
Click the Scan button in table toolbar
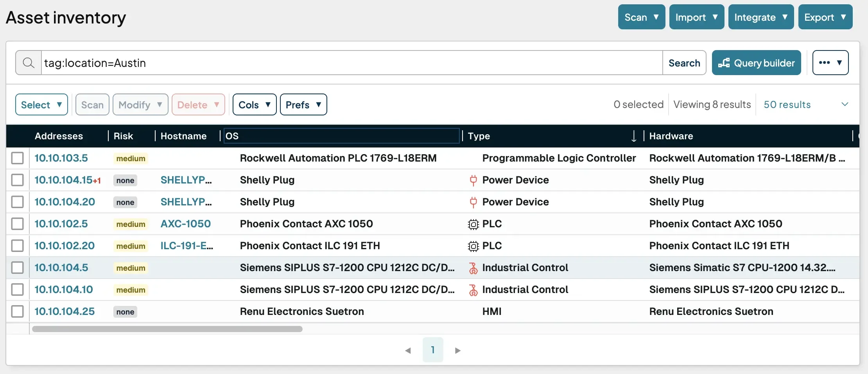(x=92, y=104)
